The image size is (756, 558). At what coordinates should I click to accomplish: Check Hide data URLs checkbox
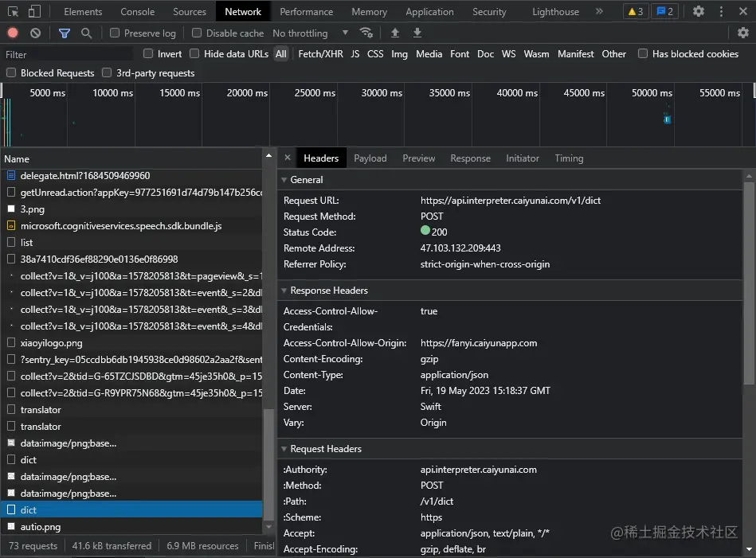click(194, 53)
